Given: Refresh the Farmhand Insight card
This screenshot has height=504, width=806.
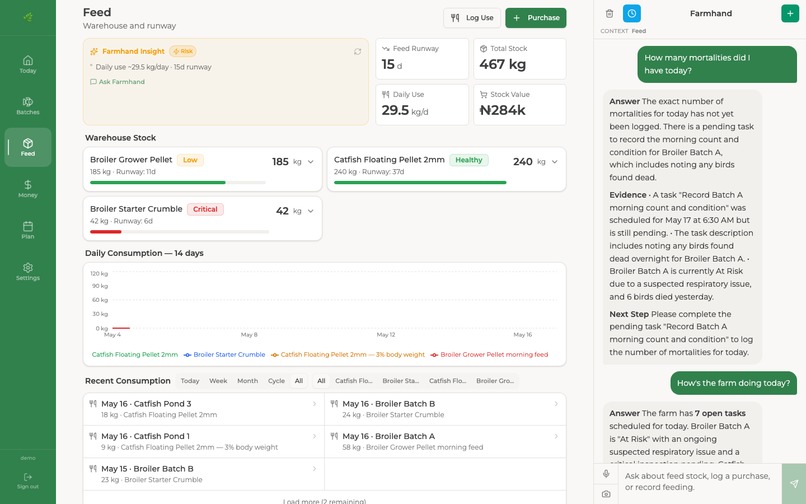Looking at the screenshot, I should [357, 51].
